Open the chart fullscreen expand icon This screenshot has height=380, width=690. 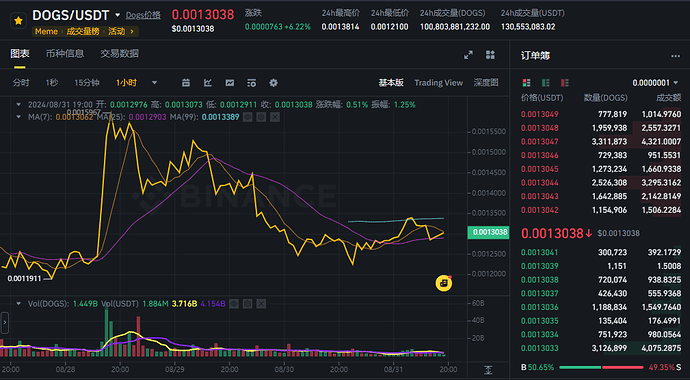468,55
